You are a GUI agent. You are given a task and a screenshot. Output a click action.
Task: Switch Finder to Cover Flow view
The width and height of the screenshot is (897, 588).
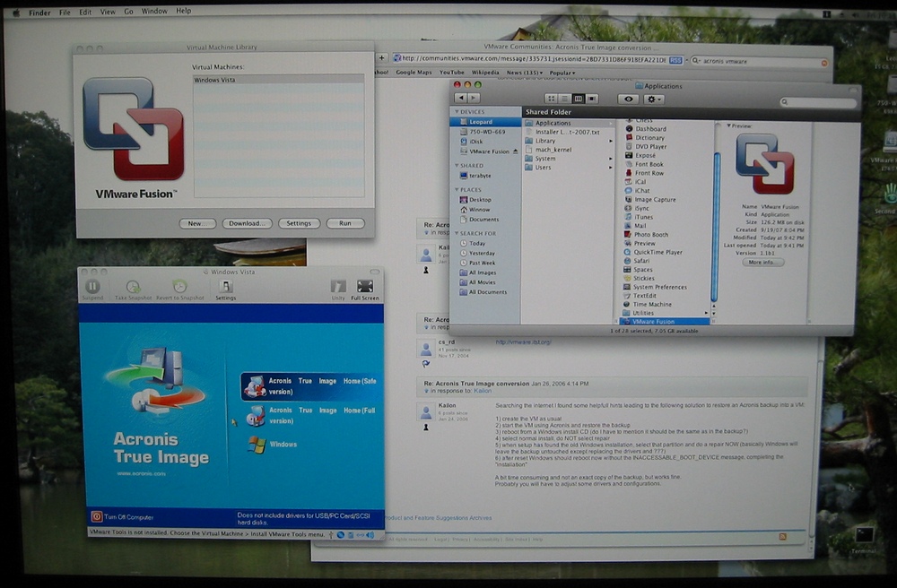[x=592, y=99]
